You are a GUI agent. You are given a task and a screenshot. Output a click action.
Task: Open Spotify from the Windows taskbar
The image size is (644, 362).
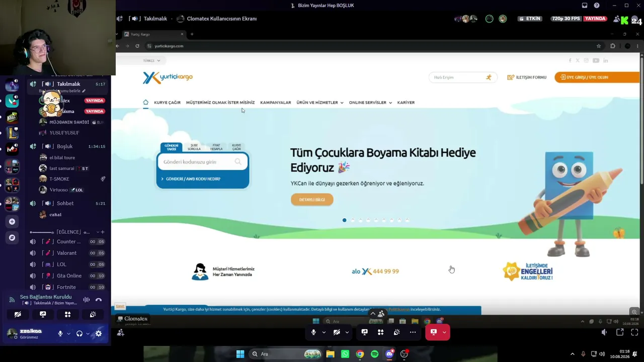pyautogui.click(x=374, y=354)
